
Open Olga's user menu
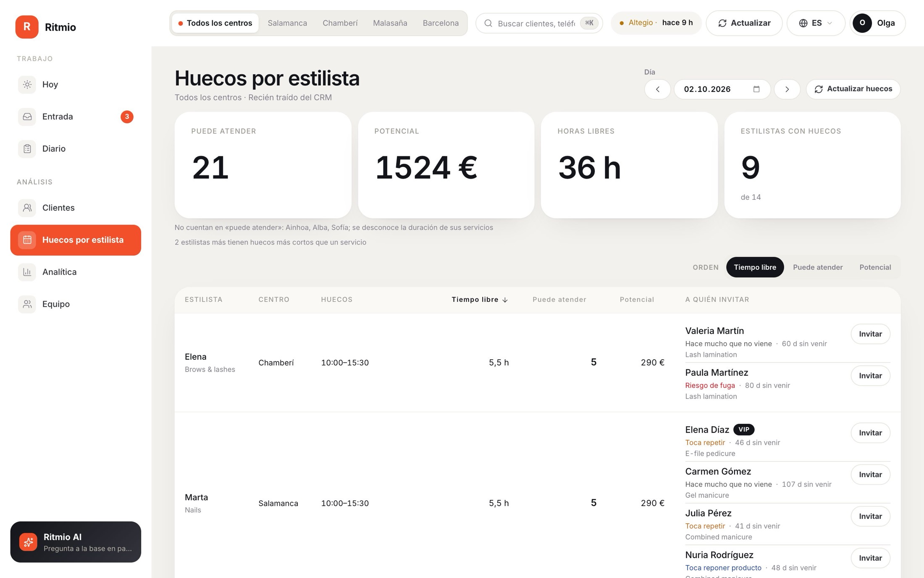coord(877,23)
